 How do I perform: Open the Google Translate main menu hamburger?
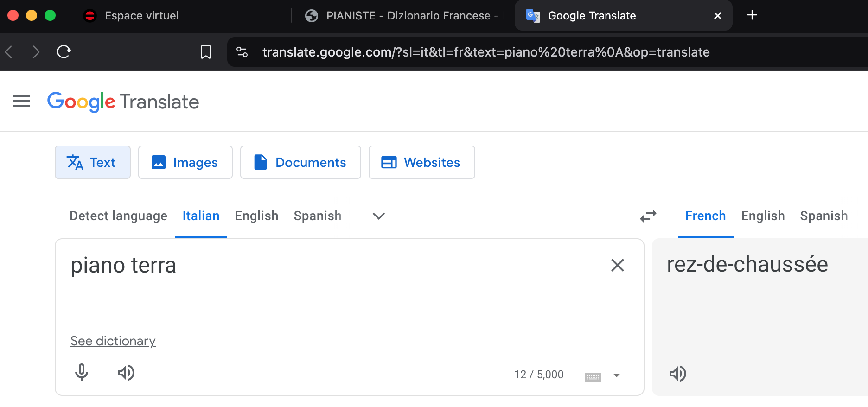21,101
